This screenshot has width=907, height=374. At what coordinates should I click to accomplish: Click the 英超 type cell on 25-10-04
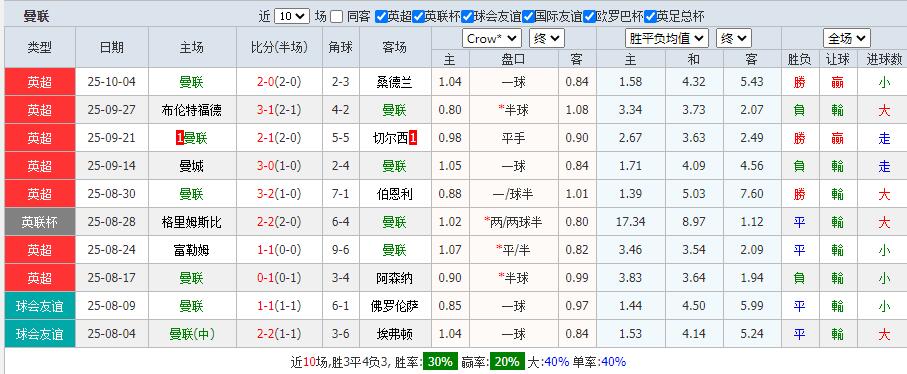click(40, 82)
